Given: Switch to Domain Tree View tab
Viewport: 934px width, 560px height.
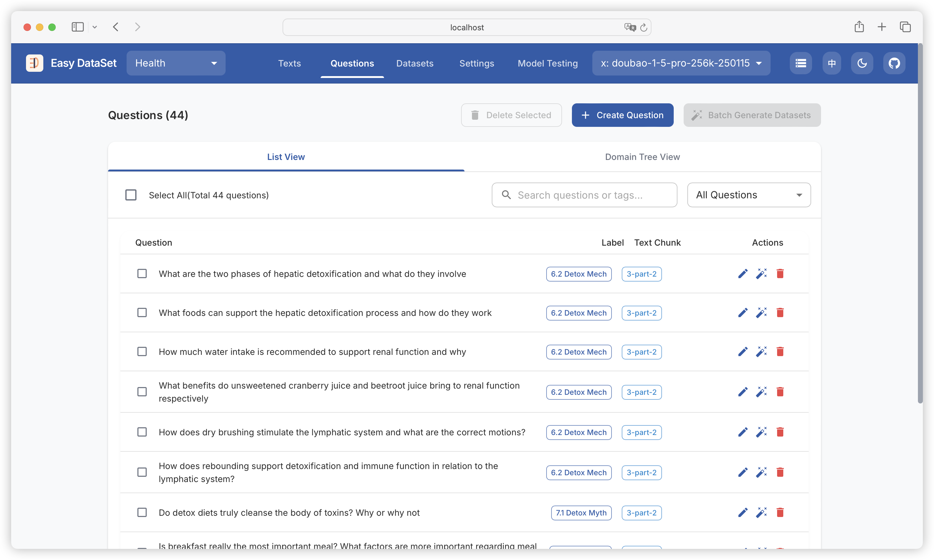Looking at the screenshot, I should click(642, 157).
